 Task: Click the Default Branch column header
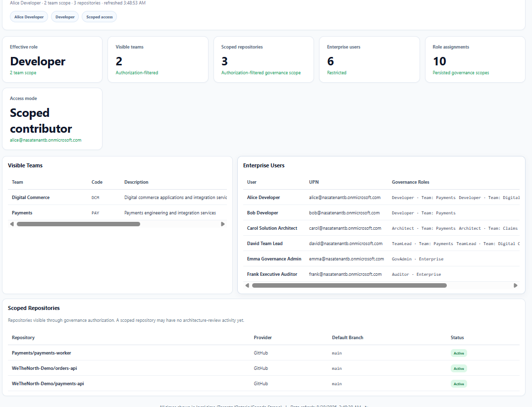point(347,338)
